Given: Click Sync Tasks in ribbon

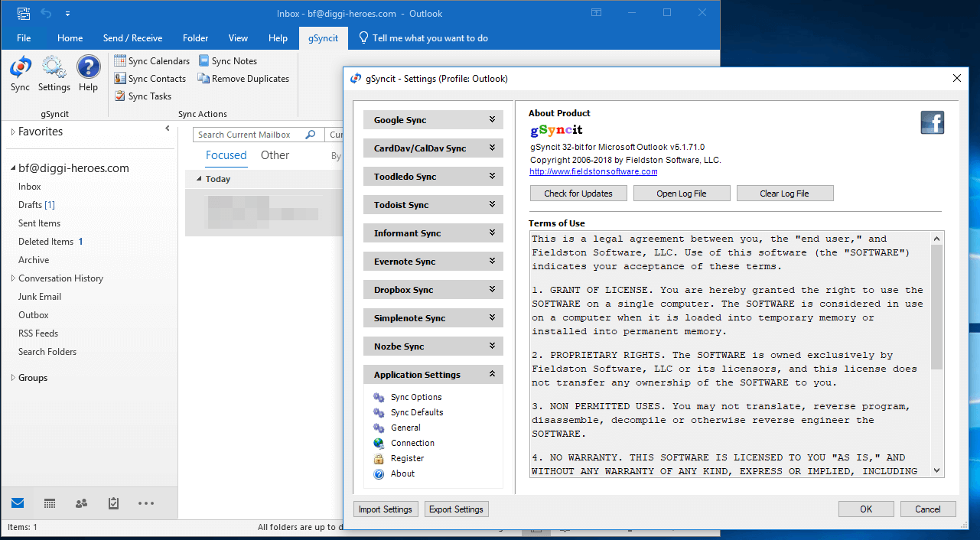Looking at the screenshot, I should coord(143,96).
